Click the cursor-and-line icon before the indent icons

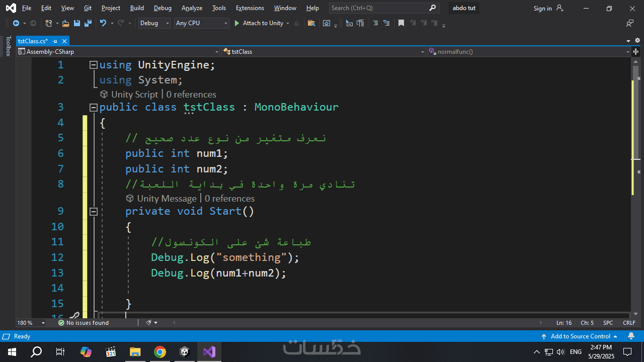[349, 23]
